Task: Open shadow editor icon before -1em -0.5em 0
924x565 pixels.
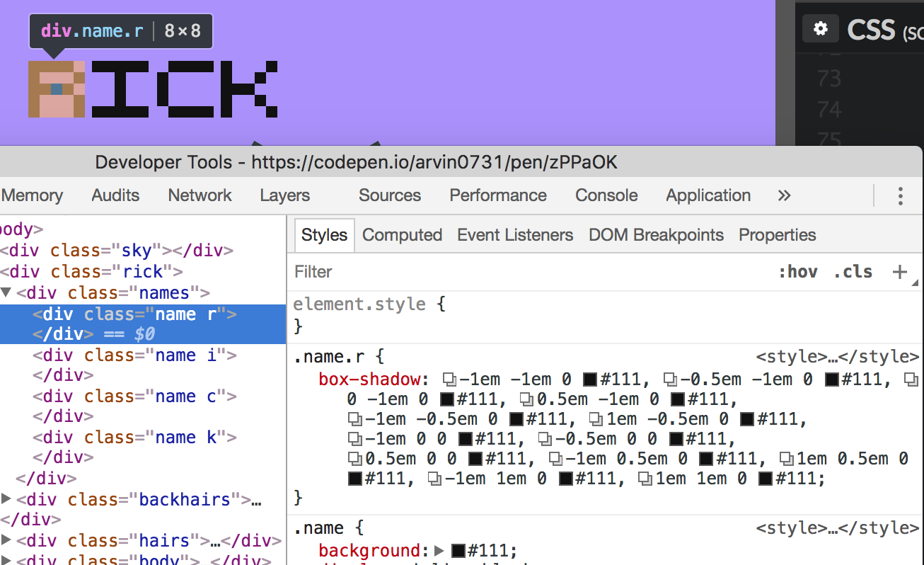Action: (355, 419)
